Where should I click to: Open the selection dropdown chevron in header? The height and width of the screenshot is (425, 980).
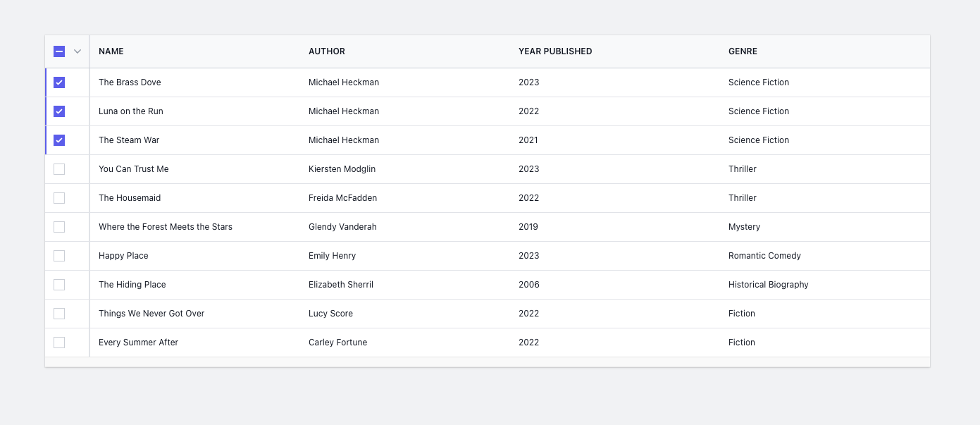[77, 51]
